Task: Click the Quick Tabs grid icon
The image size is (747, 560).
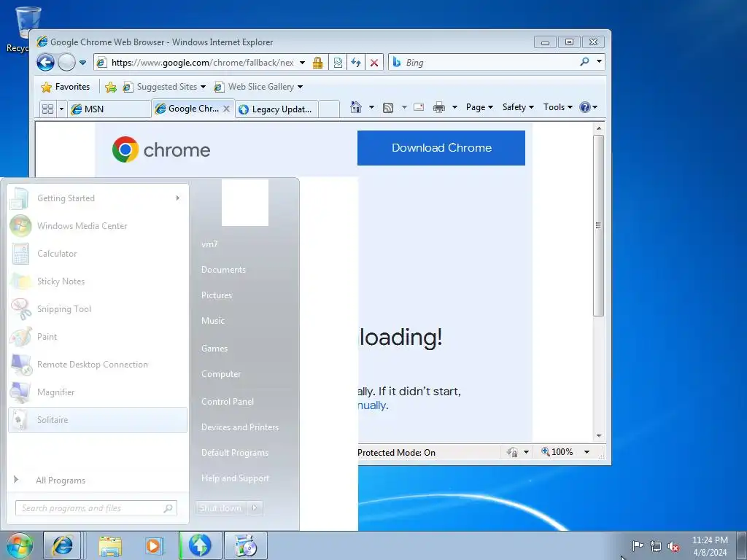Action: pyautogui.click(x=47, y=109)
